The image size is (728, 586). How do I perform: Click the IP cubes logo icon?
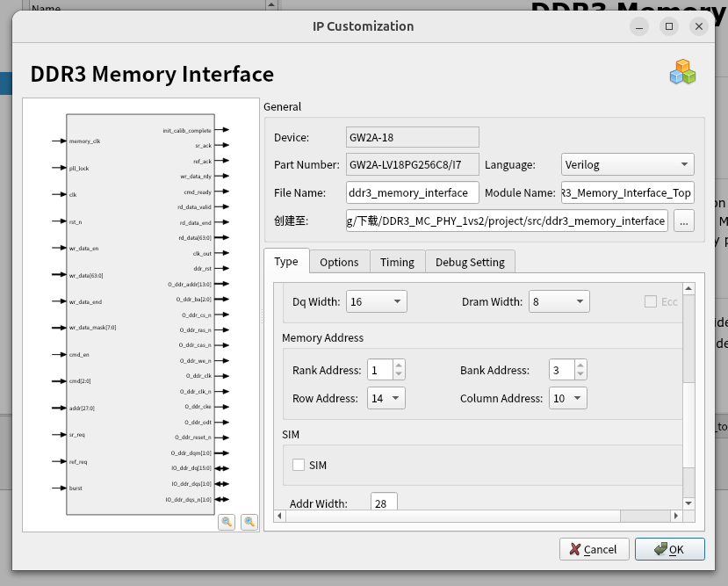coord(682,72)
